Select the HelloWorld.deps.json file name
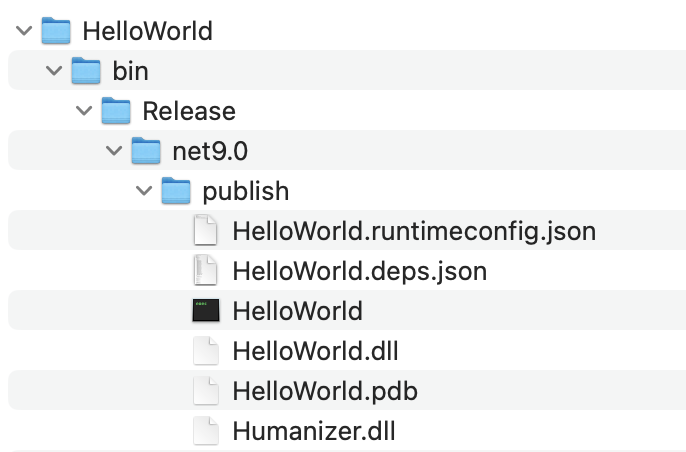Image resolution: width=686 pixels, height=452 pixels. tap(359, 271)
